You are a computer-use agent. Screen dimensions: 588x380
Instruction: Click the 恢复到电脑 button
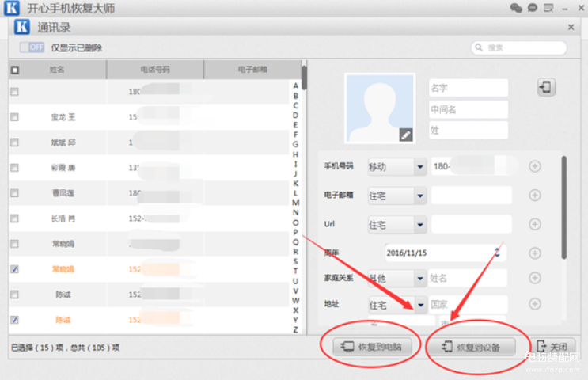click(373, 347)
